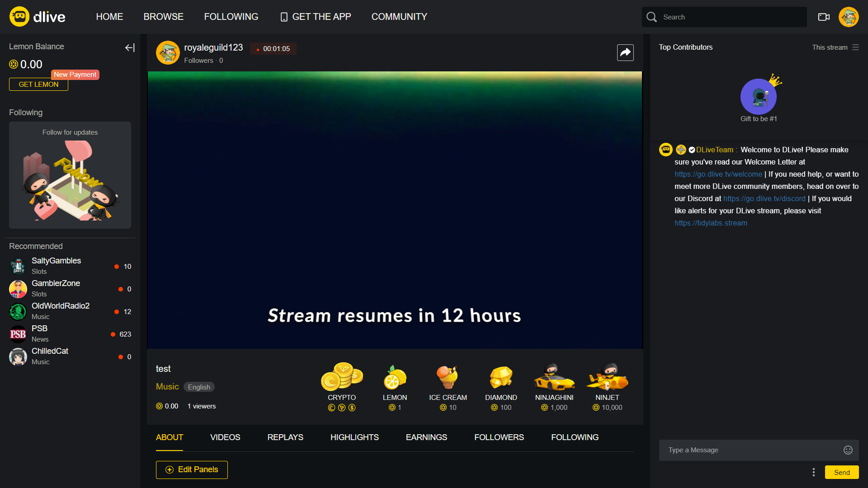This screenshot has width=868, height=488.
Task: Open the 'This stream' contributors filter
Action: 834,47
